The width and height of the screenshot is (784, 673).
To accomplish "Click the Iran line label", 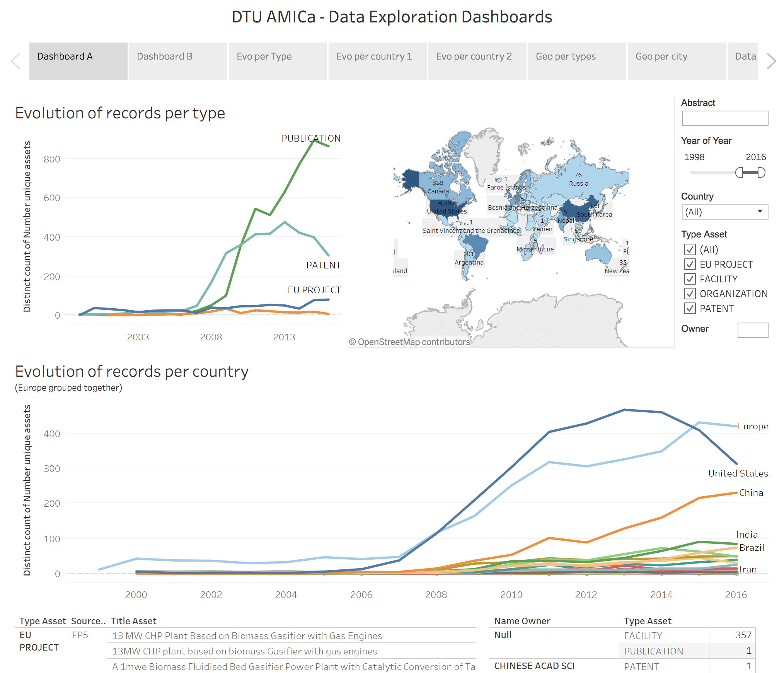I will 748,569.
